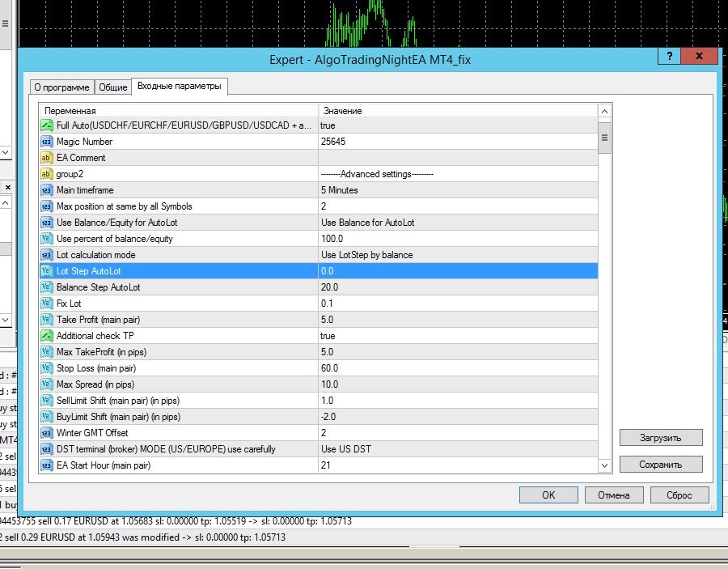Select the Magic Number value 25645
Image resolution: width=728 pixels, height=569 pixels.
(x=458, y=142)
